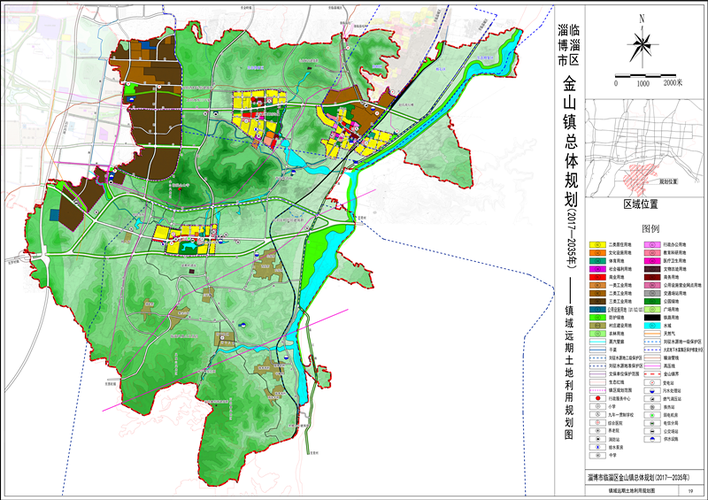This screenshot has width=708, height=500.
Task: Select the dark green 公园绿地 legend swatch
Action: [652, 301]
